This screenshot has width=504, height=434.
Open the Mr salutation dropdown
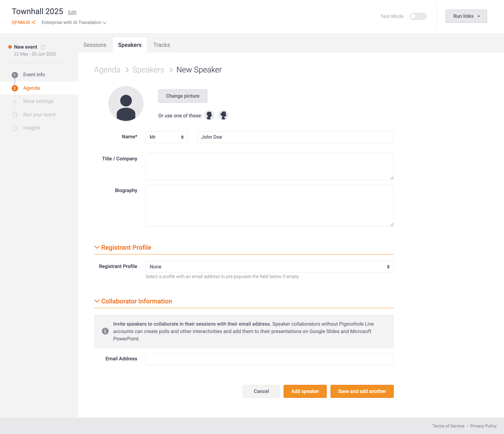(x=167, y=137)
